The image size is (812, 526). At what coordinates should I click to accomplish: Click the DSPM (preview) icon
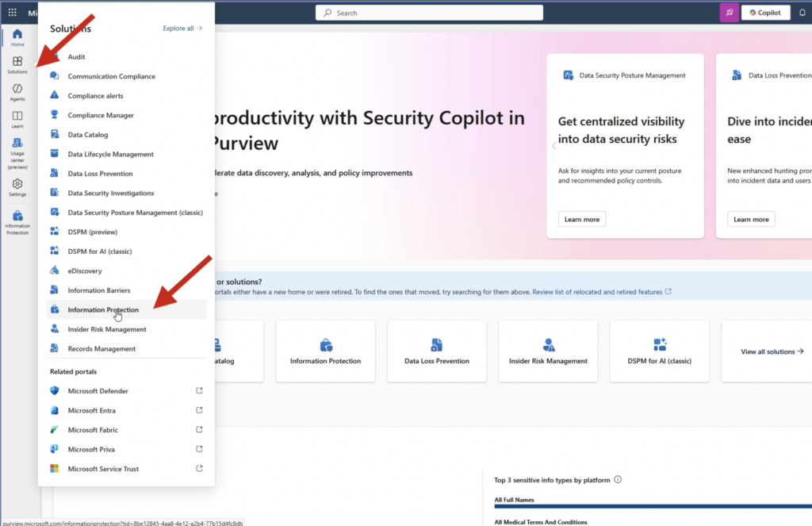(x=55, y=232)
